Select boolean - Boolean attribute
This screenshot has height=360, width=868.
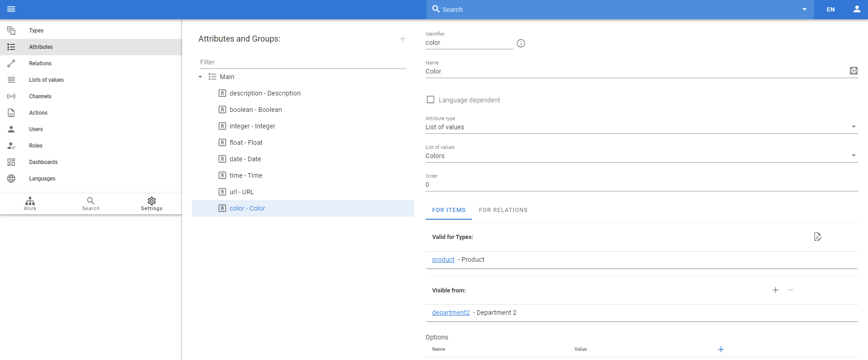pyautogui.click(x=303, y=110)
